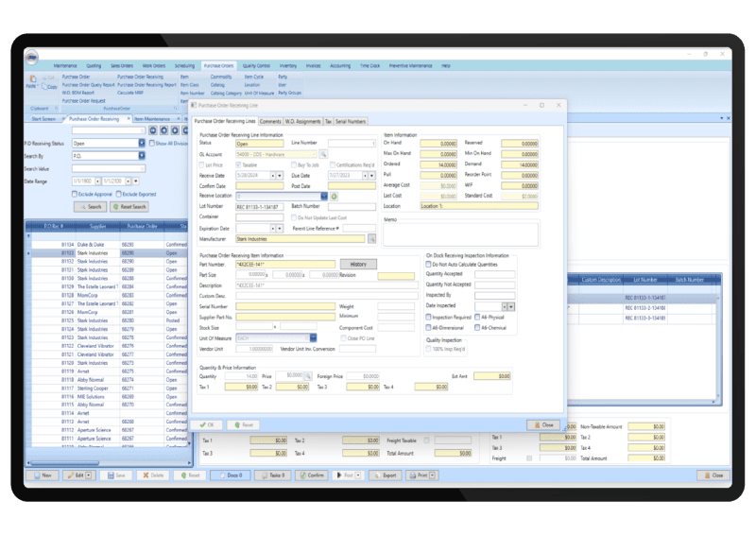Click the green add icon beside Receive Location

click(x=334, y=195)
